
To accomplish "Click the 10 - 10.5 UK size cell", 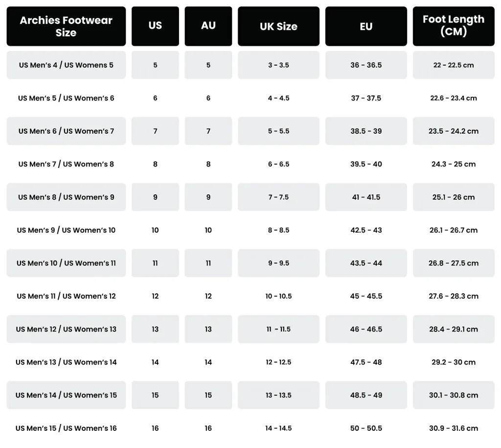I will click(x=278, y=296).
